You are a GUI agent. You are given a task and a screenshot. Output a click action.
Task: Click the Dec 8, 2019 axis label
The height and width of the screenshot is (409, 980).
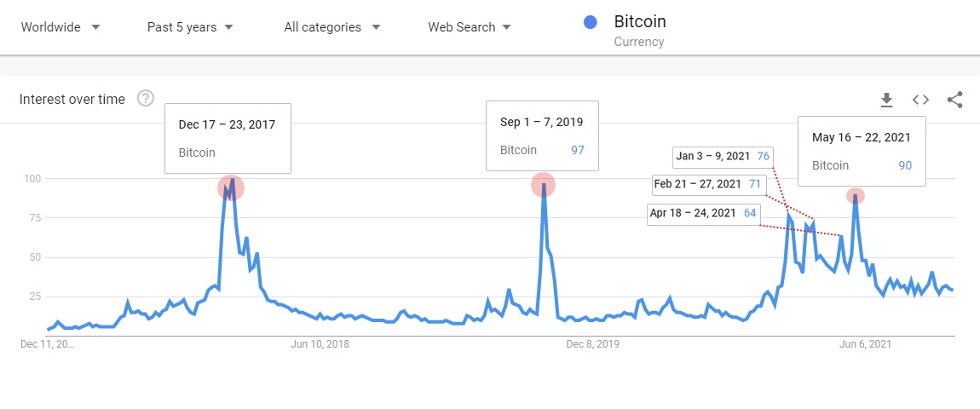pos(592,344)
